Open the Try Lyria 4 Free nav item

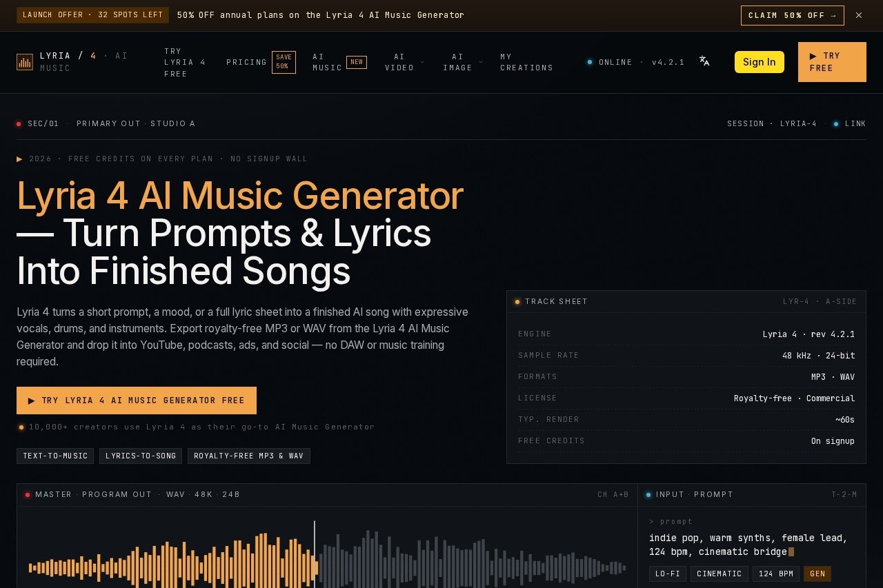(x=185, y=62)
